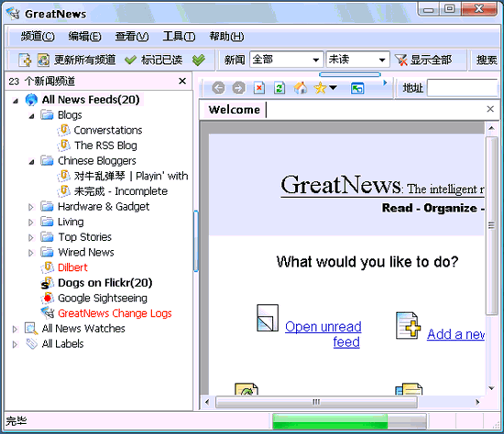This screenshot has width=504, height=434.
Task: Click the 显示全部 label
Action: [x=431, y=60]
